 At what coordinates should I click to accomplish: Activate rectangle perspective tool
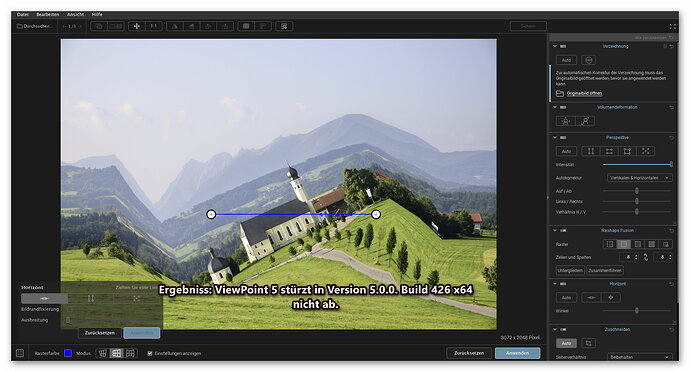pos(627,151)
